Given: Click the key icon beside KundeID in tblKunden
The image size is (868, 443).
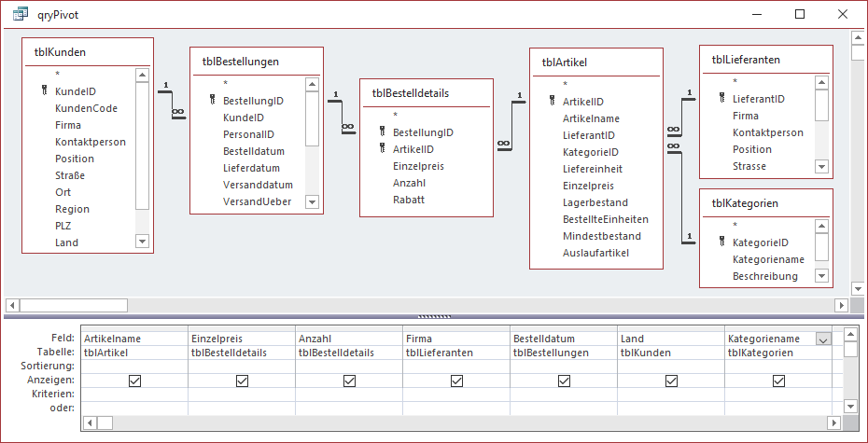Looking at the screenshot, I should [44, 91].
